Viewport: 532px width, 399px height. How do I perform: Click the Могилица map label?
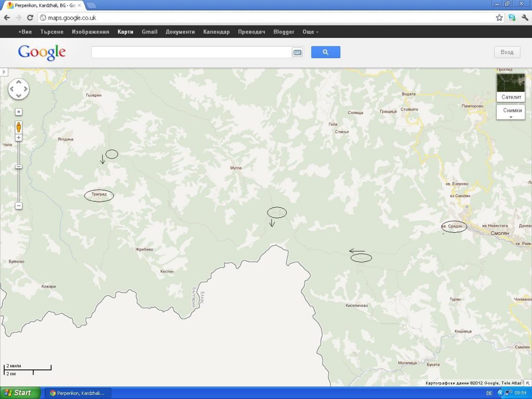point(407,363)
